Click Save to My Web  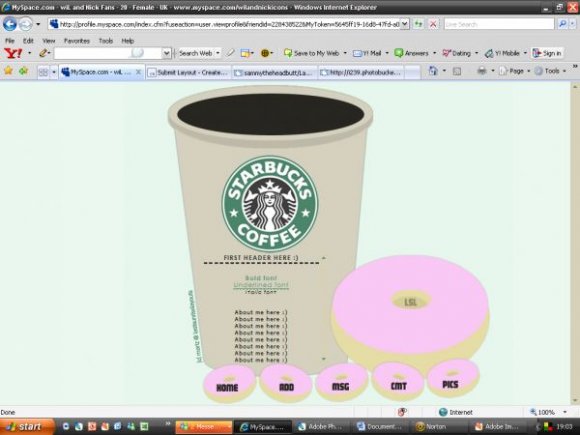pyautogui.click(x=312, y=53)
